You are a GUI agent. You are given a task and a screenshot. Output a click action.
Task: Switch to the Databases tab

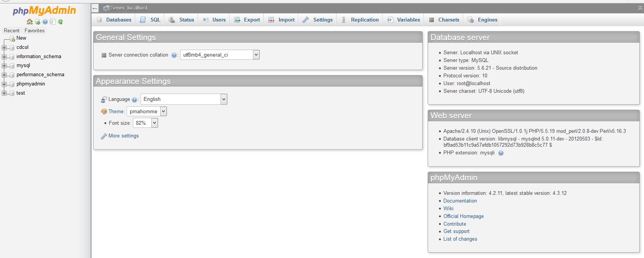point(114,20)
